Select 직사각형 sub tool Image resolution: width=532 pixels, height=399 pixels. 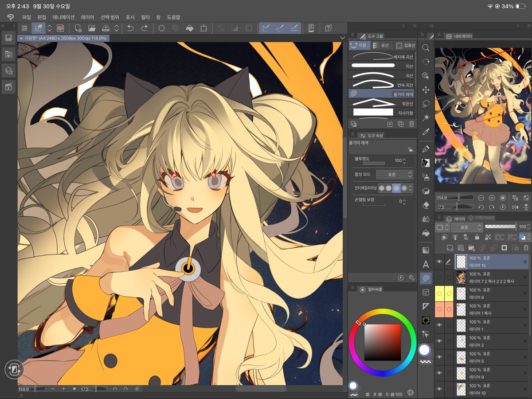pos(381,113)
